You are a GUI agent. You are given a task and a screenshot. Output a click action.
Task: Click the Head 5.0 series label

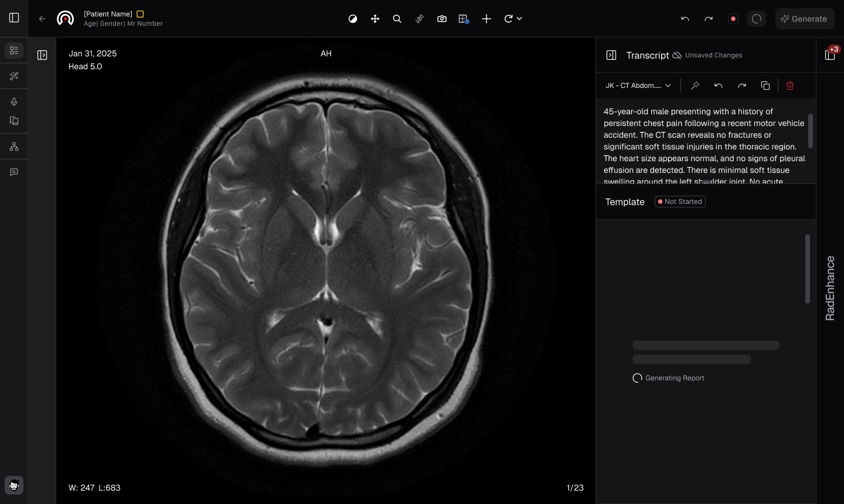[85, 66]
